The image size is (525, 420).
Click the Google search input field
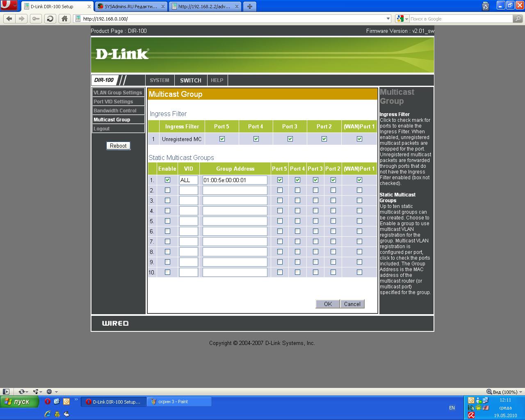click(x=461, y=19)
